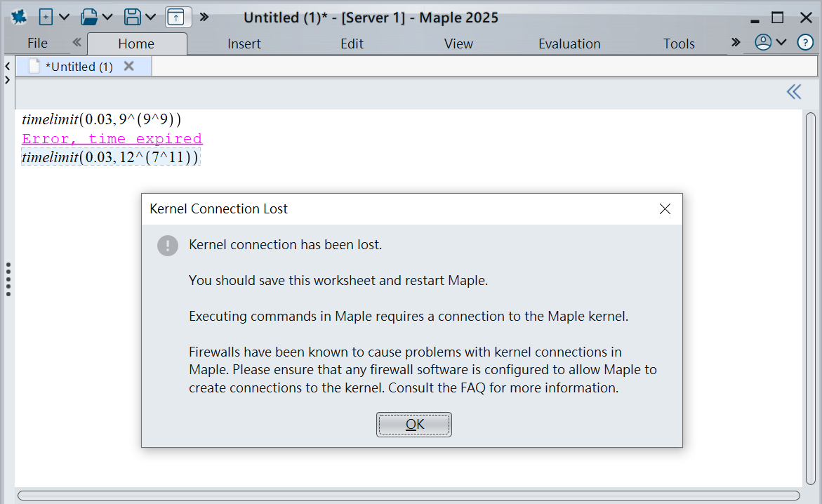The image size is (822, 504).
Task: Show more ribbon tabs after Tools
Action: pyautogui.click(x=736, y=43)
